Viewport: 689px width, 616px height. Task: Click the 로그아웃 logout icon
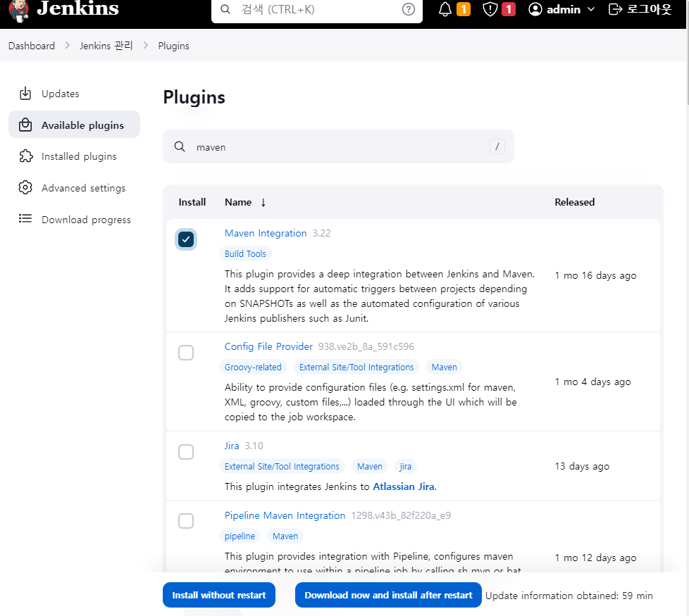(x=615, y=9)
